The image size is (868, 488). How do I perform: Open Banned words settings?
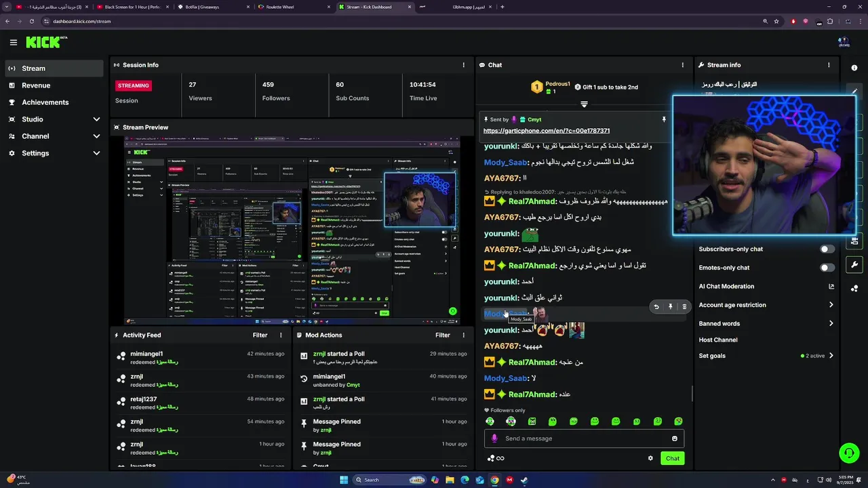[766, 323]
